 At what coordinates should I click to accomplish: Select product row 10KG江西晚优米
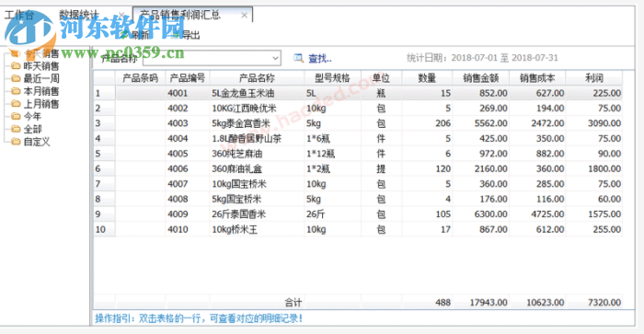[358, 109]
